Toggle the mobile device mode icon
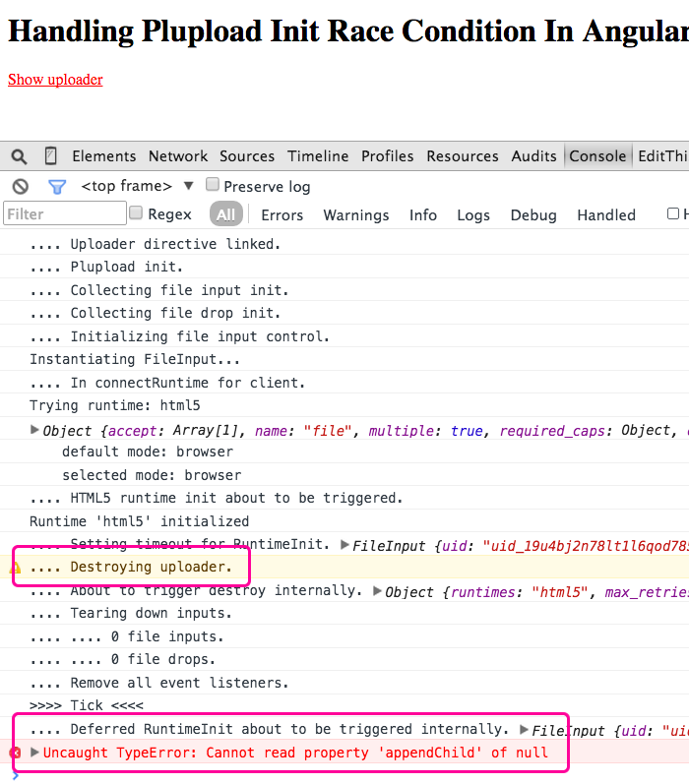This screenshot has width=689, height=784. pos(50,156)
